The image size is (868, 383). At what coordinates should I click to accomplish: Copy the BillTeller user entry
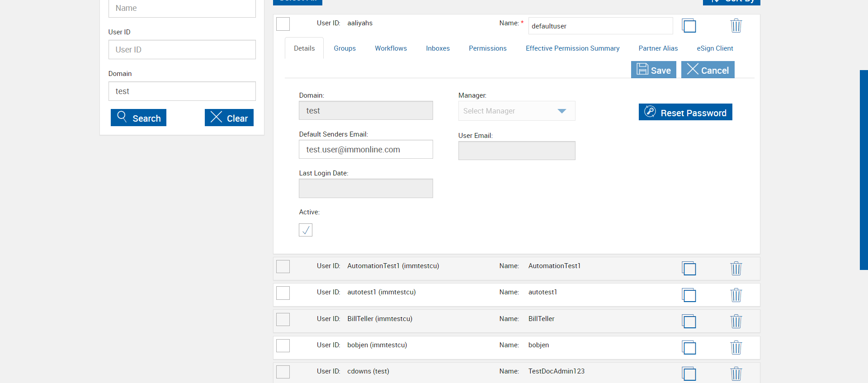(x=689, y=322)
